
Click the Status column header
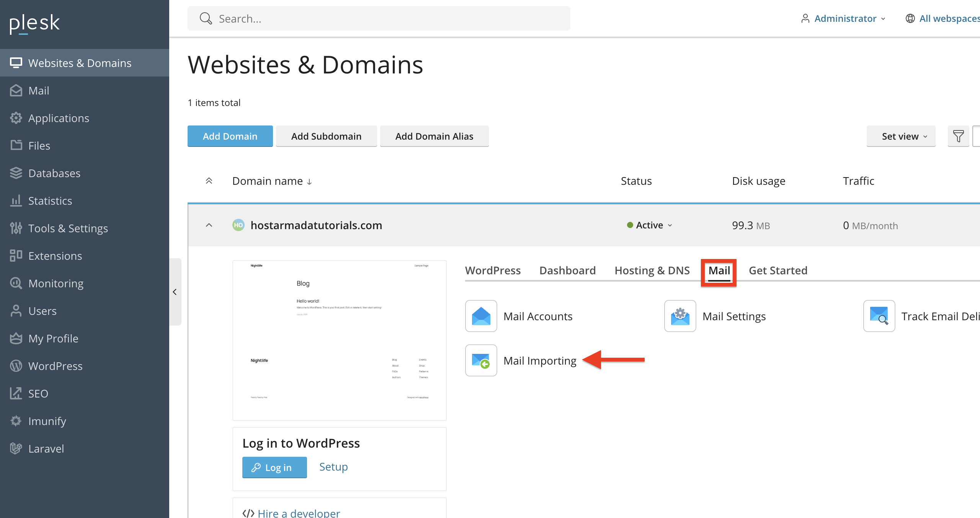(x=636, y=181)
